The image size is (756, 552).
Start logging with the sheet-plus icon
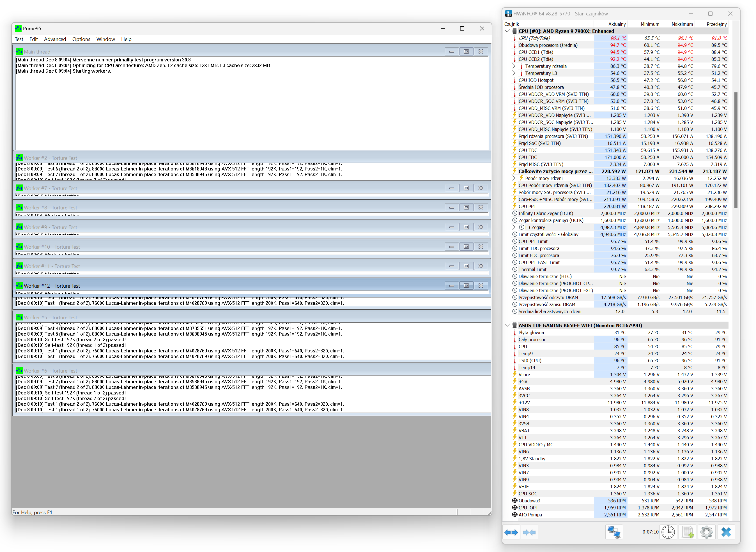point(688,532)
